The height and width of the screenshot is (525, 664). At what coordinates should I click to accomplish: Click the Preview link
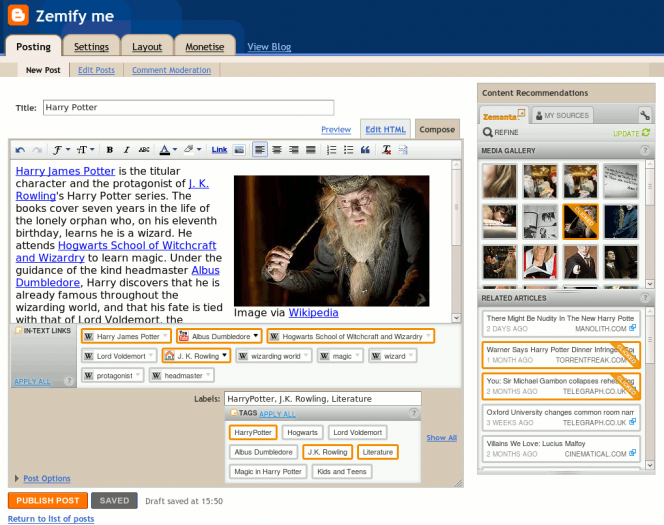pos(336,129)
